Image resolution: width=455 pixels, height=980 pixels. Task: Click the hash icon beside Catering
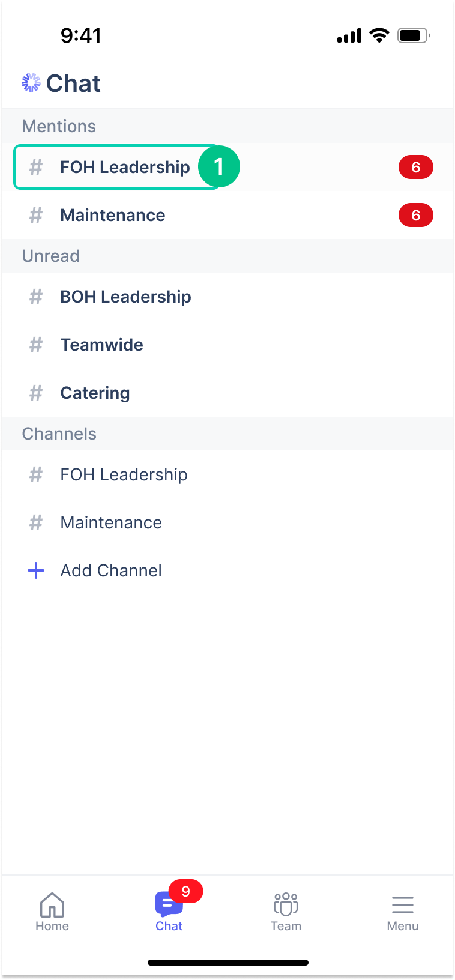36,393
